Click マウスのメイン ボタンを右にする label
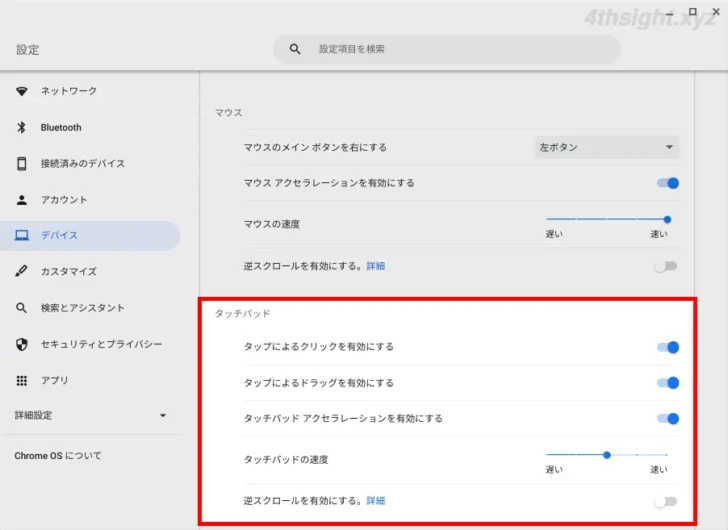728x530 pixels. click(x=315, y=148)
